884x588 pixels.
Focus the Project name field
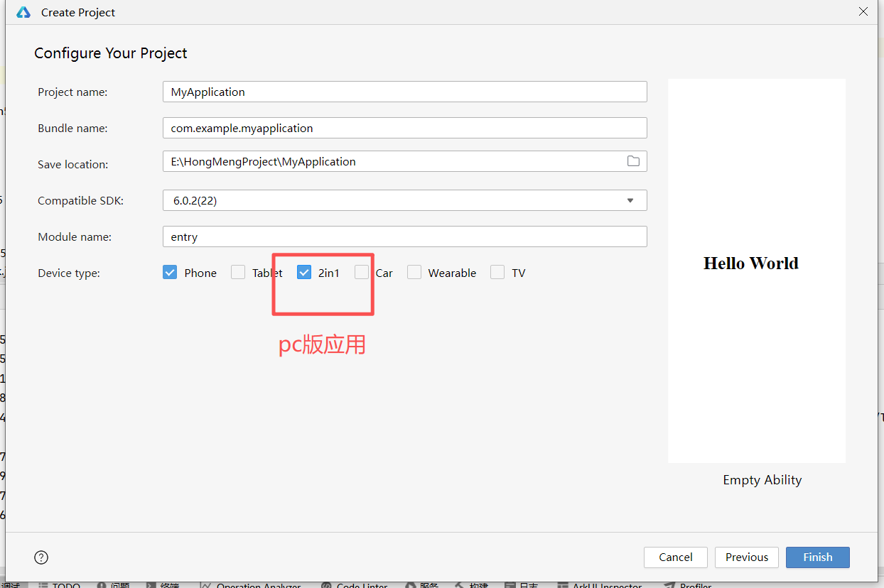(405, 92)
